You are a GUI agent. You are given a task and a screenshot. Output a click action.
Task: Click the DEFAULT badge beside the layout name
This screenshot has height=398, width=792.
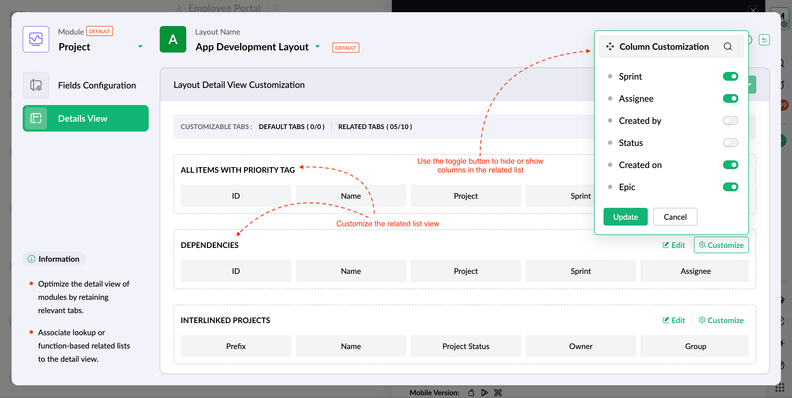pos(345,47)
